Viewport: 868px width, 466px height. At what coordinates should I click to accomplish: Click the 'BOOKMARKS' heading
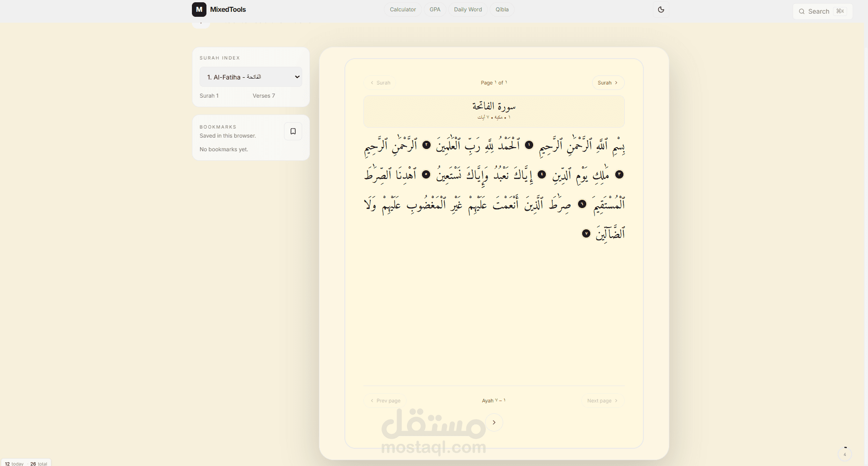pos(218,127)
